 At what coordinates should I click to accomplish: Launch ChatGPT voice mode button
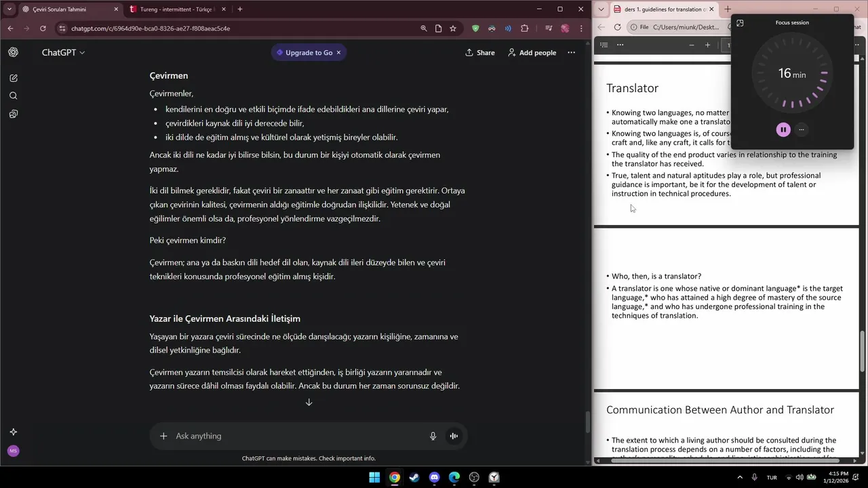[x=454, y=436]
